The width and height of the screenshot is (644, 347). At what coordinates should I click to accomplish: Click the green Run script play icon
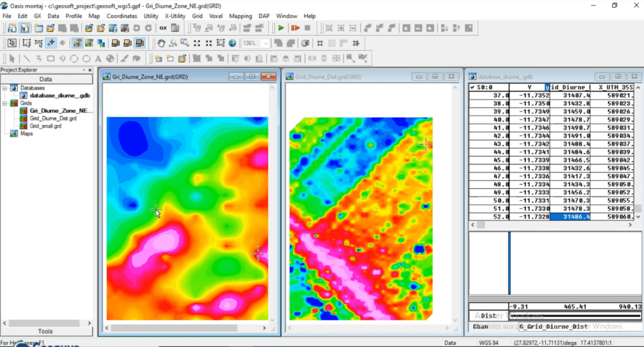[x=281, y=28]
